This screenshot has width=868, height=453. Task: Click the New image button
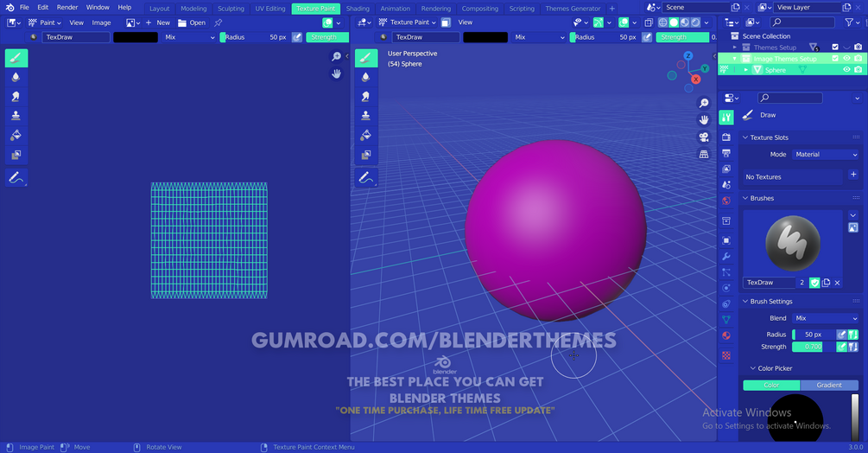[x=158, y=22]
